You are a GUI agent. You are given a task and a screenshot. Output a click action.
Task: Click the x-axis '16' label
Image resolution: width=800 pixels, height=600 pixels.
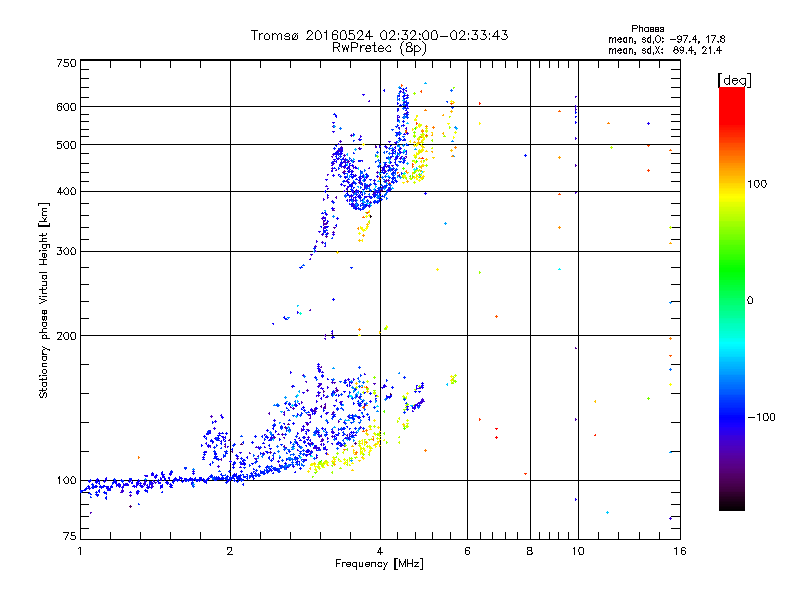pyautogui.click(x=680, y=551)
